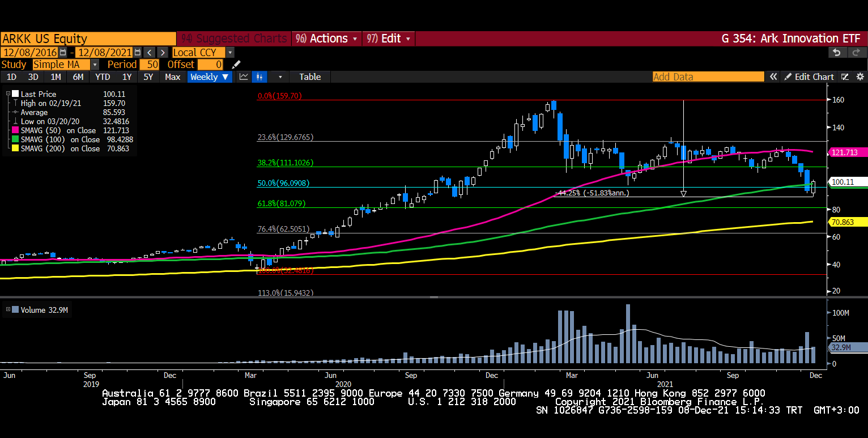Click the Edit Chart button
868x438 pixels.
point(810,77)
